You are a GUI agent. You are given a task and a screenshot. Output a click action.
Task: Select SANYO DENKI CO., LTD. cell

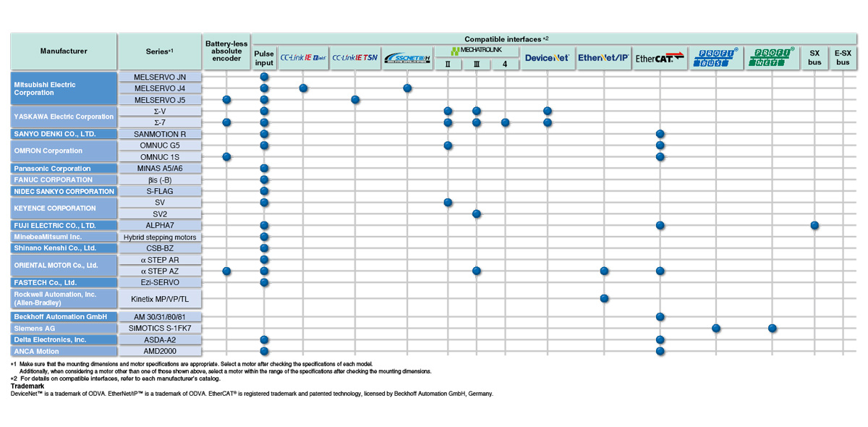64,134
